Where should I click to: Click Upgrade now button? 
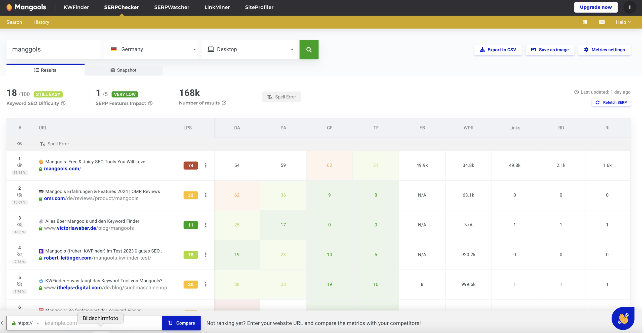click(596, 7)
